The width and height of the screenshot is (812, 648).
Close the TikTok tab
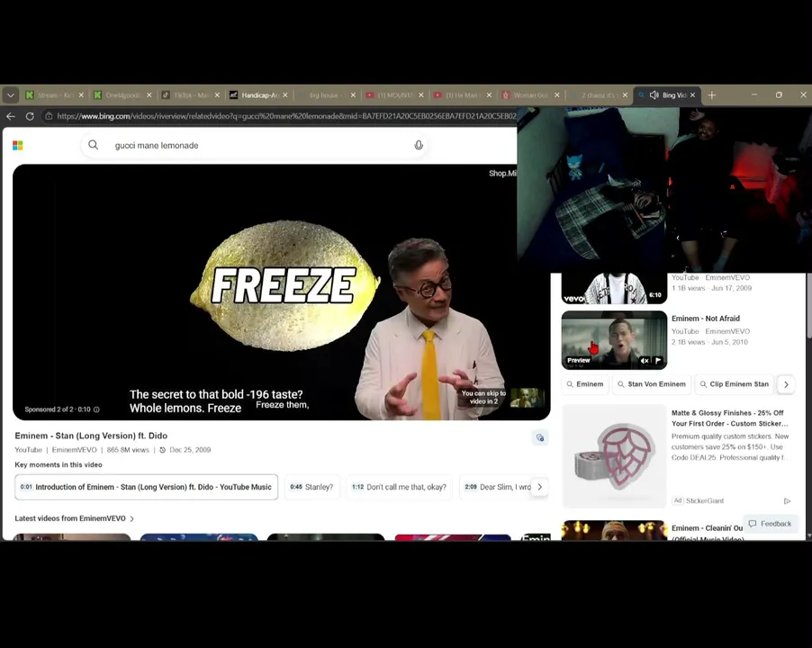[217, 95]
